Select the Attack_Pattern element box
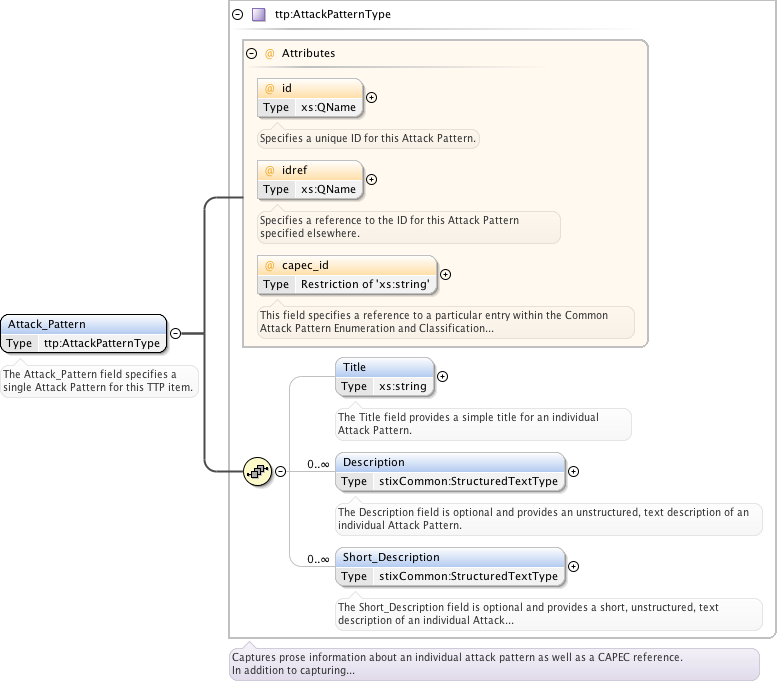 [83, 324]
